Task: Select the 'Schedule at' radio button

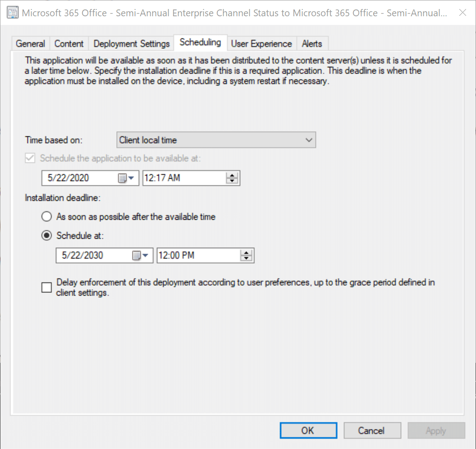Action: (46, 236)
